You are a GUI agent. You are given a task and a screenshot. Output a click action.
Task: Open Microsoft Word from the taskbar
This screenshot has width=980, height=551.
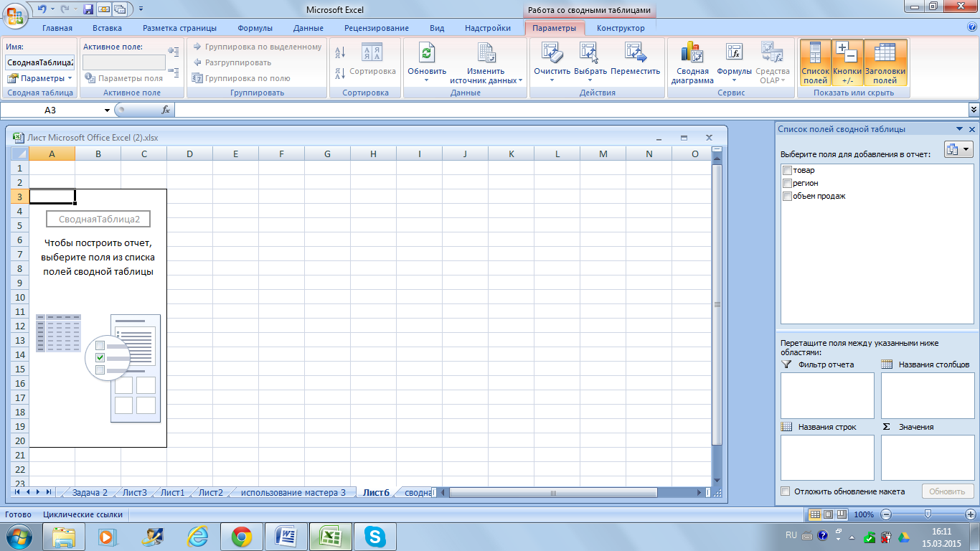pos(286,537)
